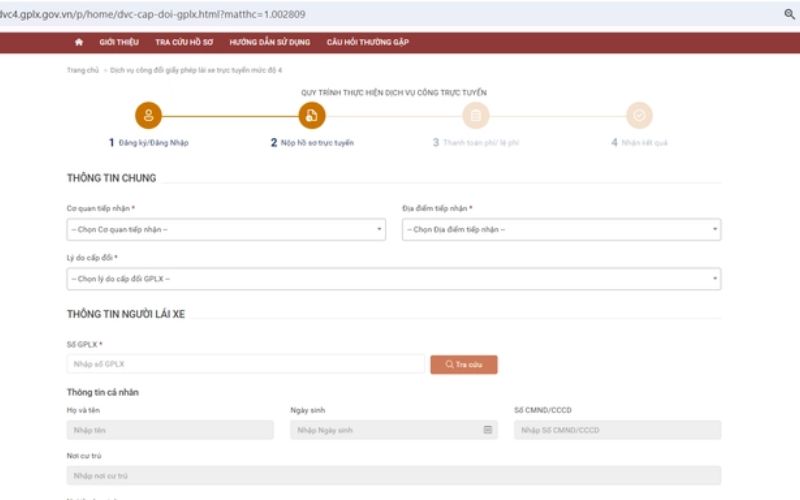The height and width of the screenshot is (500, 800).
Task: Click step 2 Nộp hồ sơ trực tuyến icon
Action: 312,115
